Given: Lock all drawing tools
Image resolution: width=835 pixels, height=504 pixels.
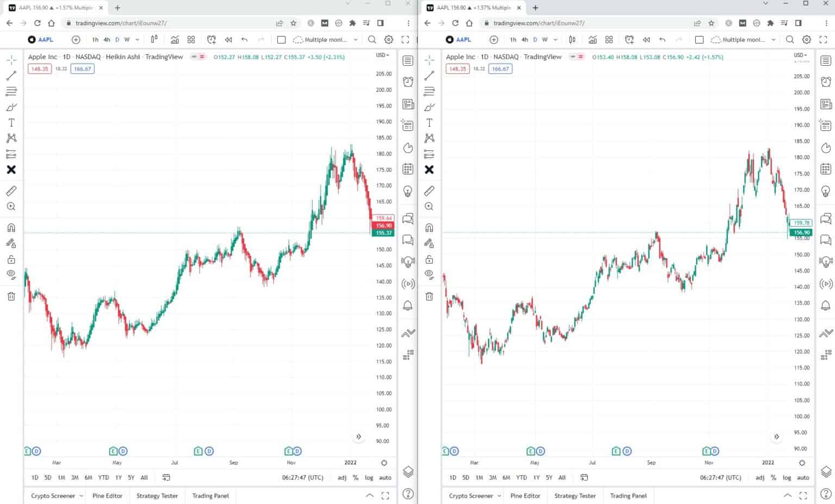Looking at the screenshot, I should click(x=11, y=259).
